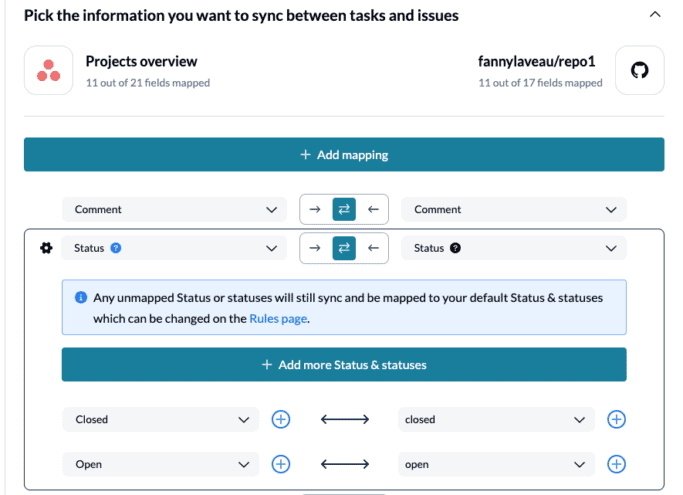This screenshot has width=683, height=495.
Task: Set Status sync to right-arrow one-way
Action: 315,248
